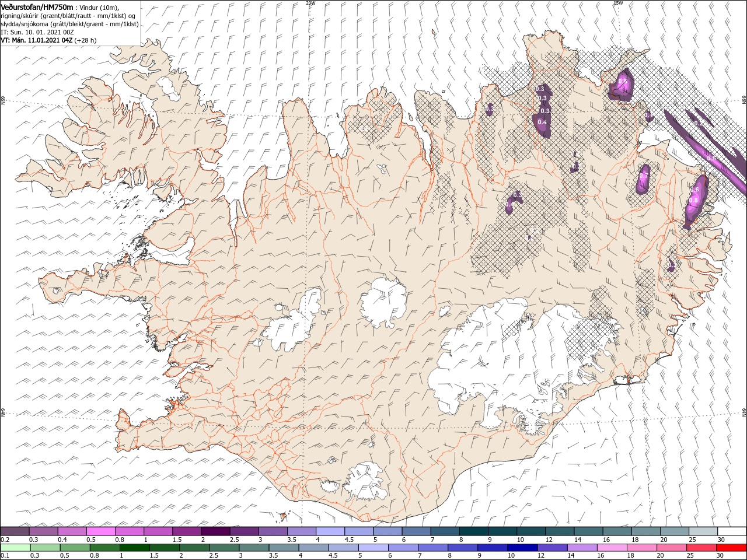Image resolution: width=747 pixels, height=560 pixels.
Task: Click the lower legend number 0.1
Action: [5, 556]
